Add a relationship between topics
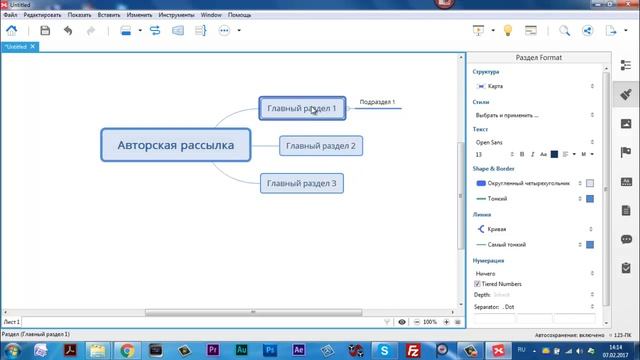This screenshot has width=640, height=360. click(x=155, y=31)
